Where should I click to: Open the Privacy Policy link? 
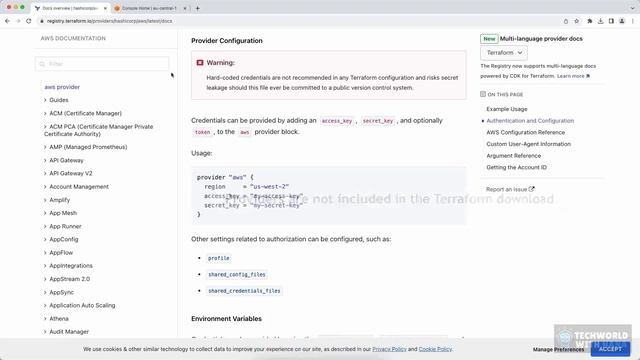tap(389, 349)
